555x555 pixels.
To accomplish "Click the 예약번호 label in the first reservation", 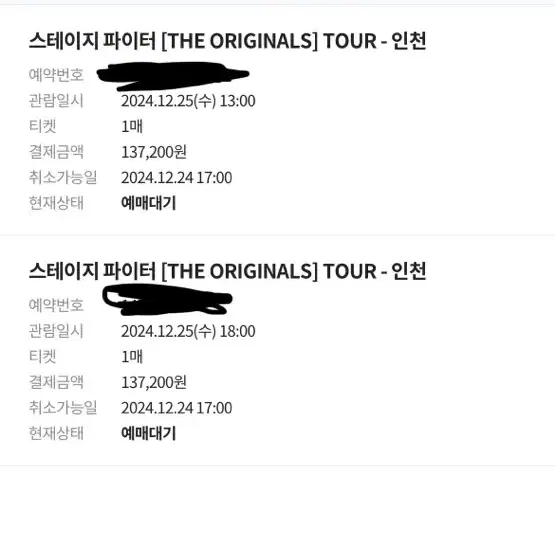I will [56, 75].
